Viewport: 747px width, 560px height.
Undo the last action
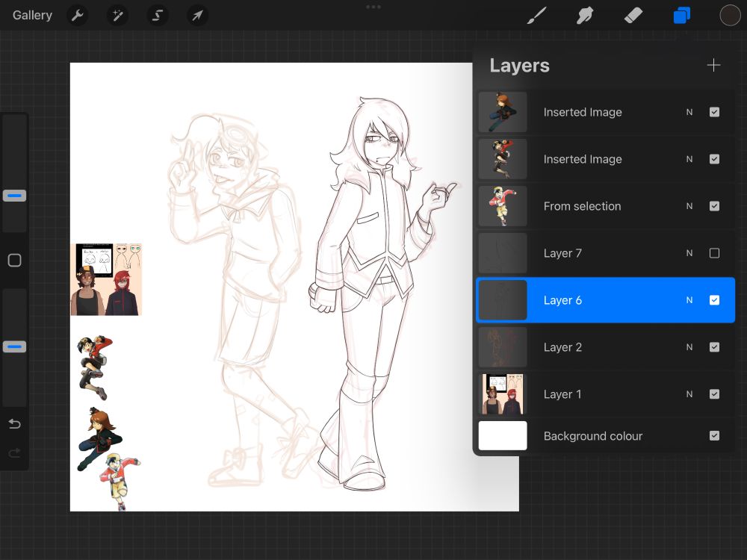pyautogui.click(x=14, y=424)
